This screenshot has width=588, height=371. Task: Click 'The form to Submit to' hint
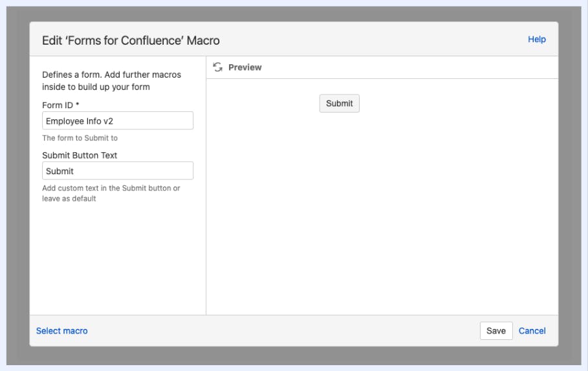pyautogui.click(x=80, y=138)
